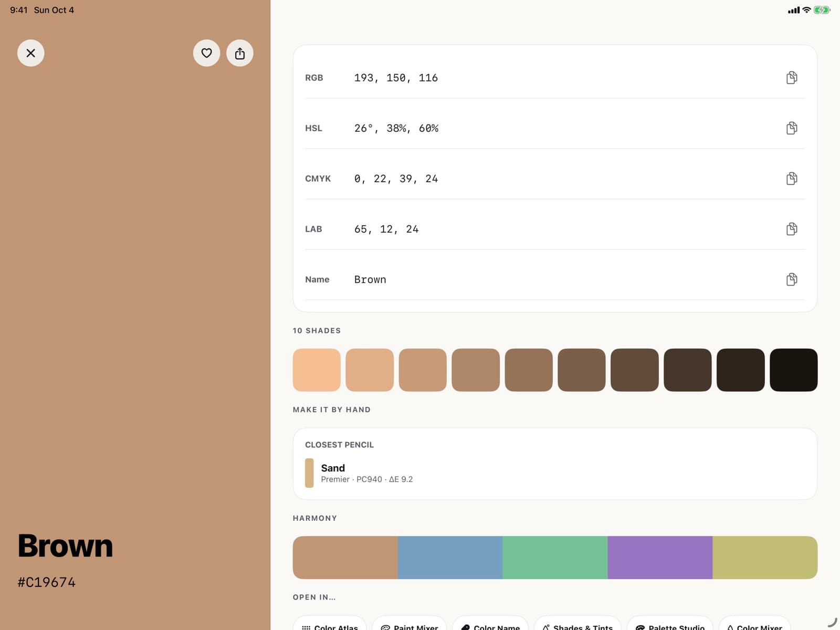
Task: Pick the olive yellow harmony color
Action: (765, 558)
